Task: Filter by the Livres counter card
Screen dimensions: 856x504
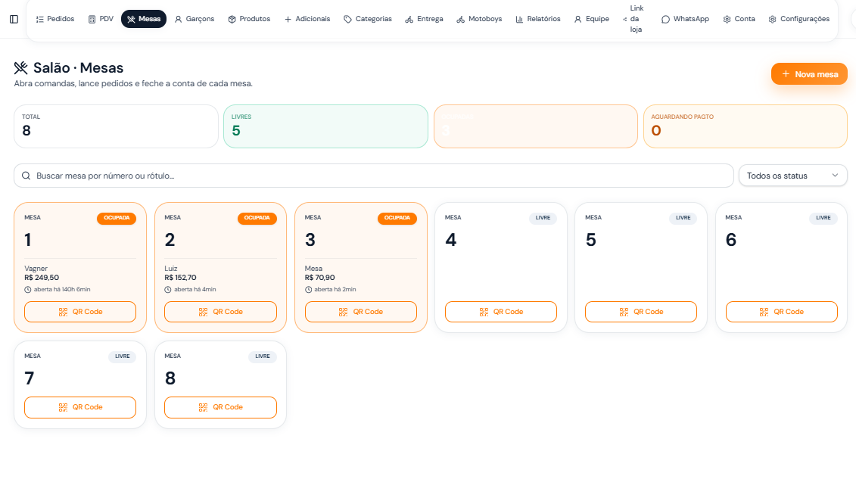Action: coord(325,126)
